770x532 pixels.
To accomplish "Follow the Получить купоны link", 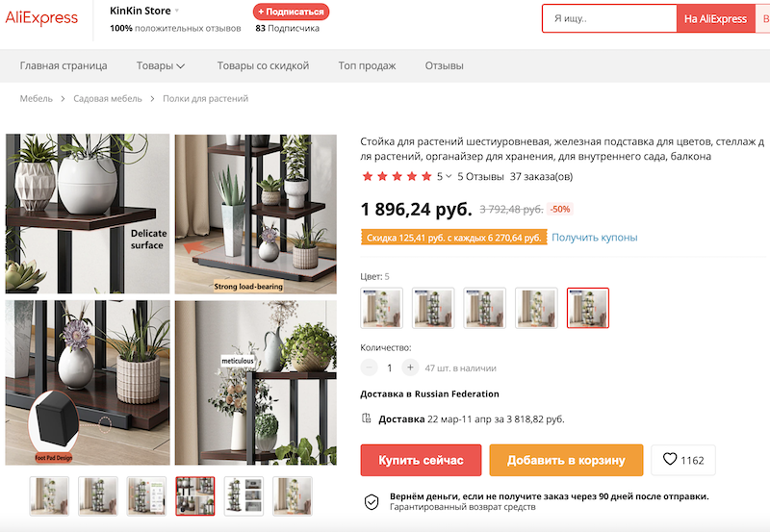I will 594,238.
